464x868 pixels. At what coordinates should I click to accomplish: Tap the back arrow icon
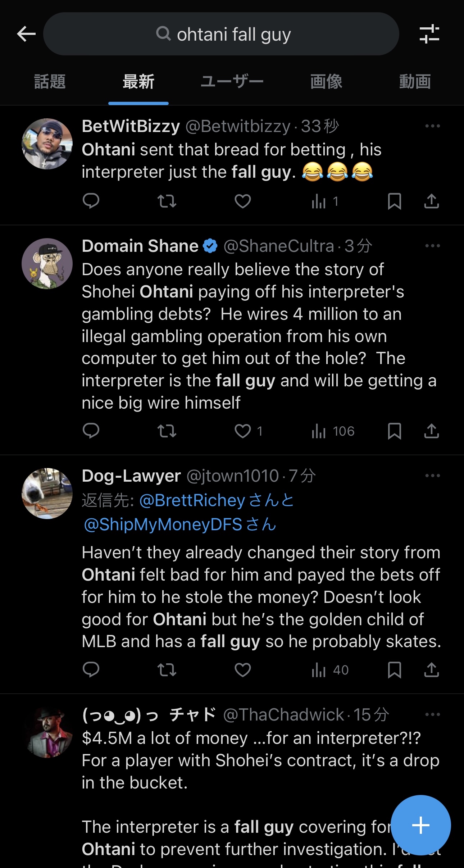26,34
